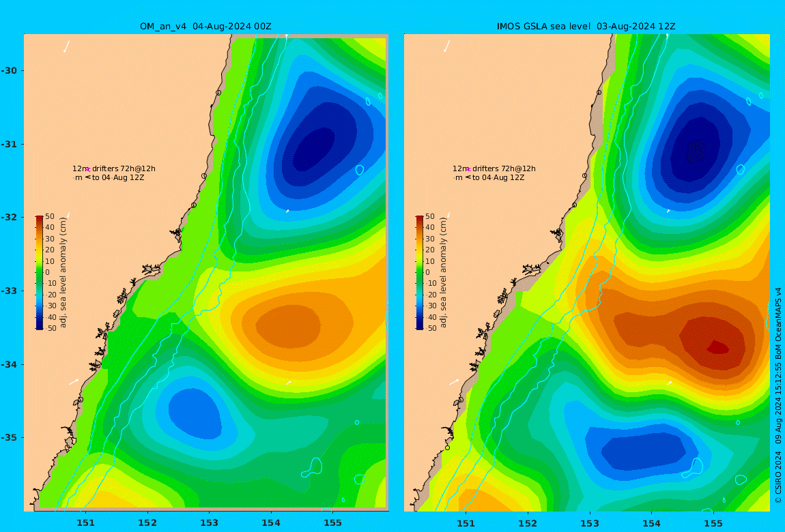Click the 155 longitude label under right map
Viewport: 785px width, 532px height.
[713, 523]
